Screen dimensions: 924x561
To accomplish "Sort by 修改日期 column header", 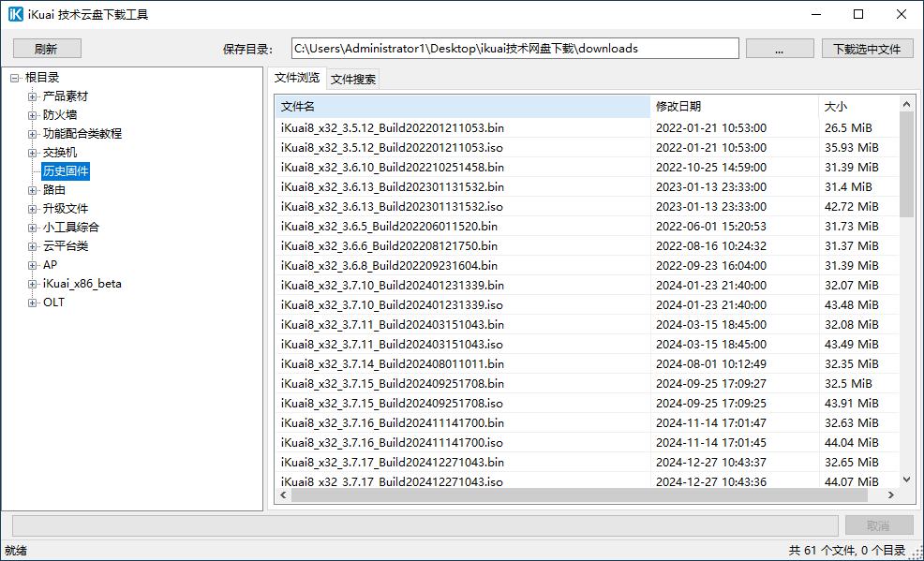I will (x=735, y=107).
